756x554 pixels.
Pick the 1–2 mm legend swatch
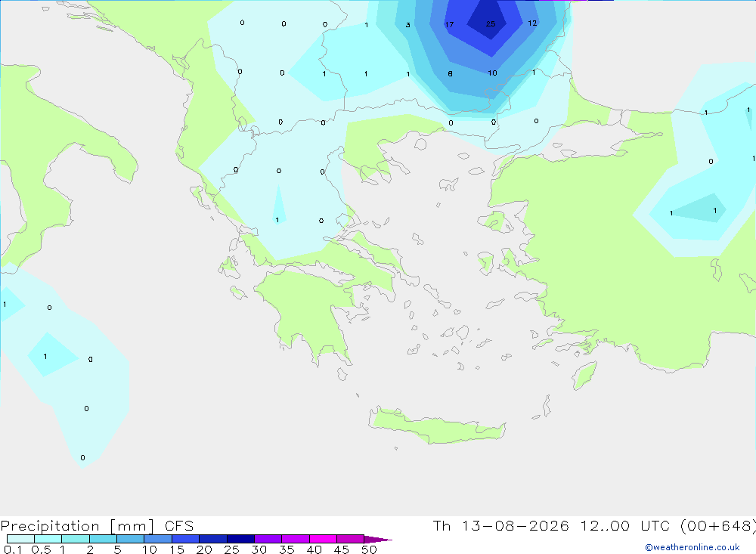pos(75,539)
